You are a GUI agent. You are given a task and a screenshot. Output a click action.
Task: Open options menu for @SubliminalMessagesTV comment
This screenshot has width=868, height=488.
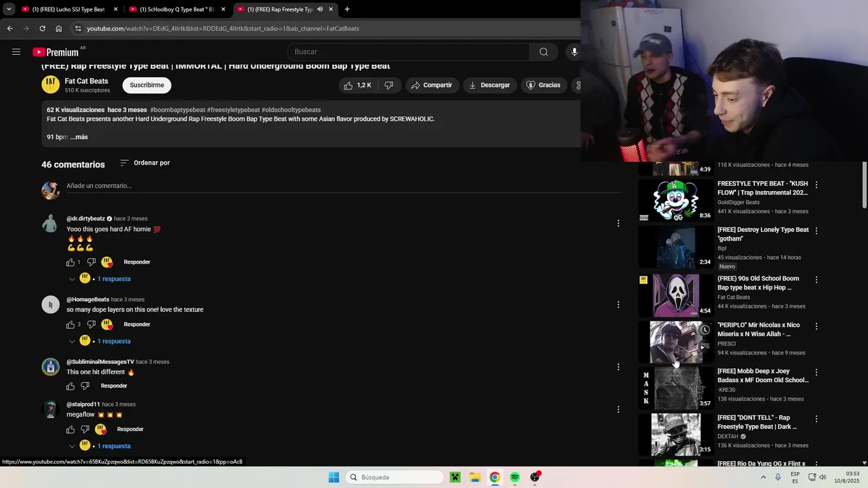pyautogui.click(x=618, y=367)
